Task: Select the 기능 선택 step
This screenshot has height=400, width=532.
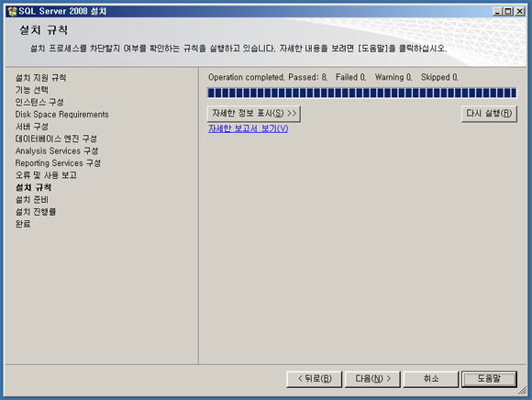Action: tap(32, 90)
